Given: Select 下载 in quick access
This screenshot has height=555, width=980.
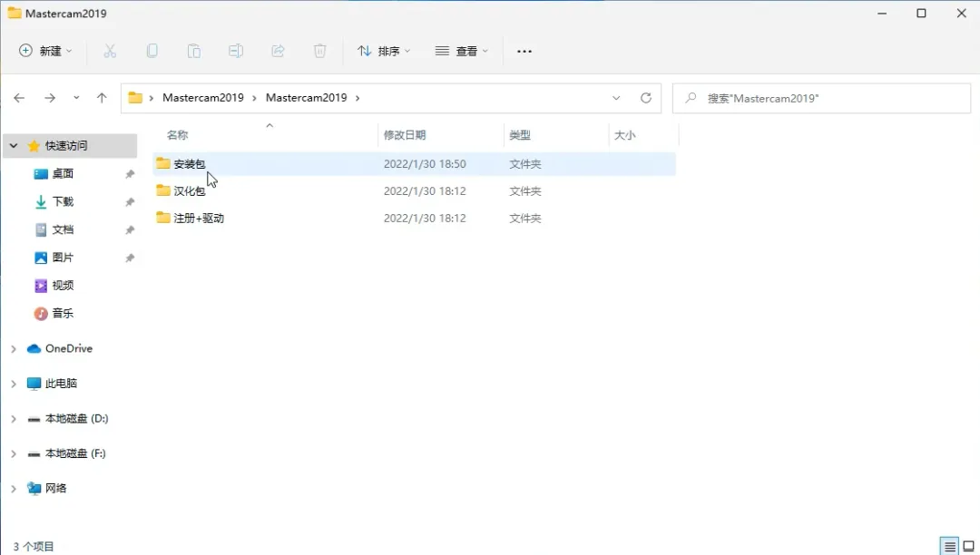Looking at the screenshot, I should point(63,201).
